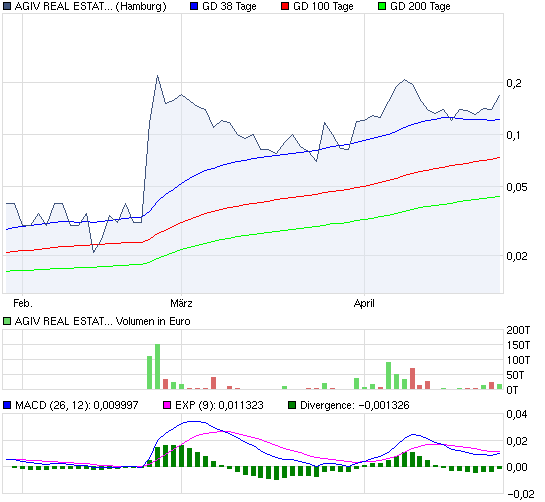
Task: Click the 'Volumen in Euro' chart title
Action: point(153,321)
